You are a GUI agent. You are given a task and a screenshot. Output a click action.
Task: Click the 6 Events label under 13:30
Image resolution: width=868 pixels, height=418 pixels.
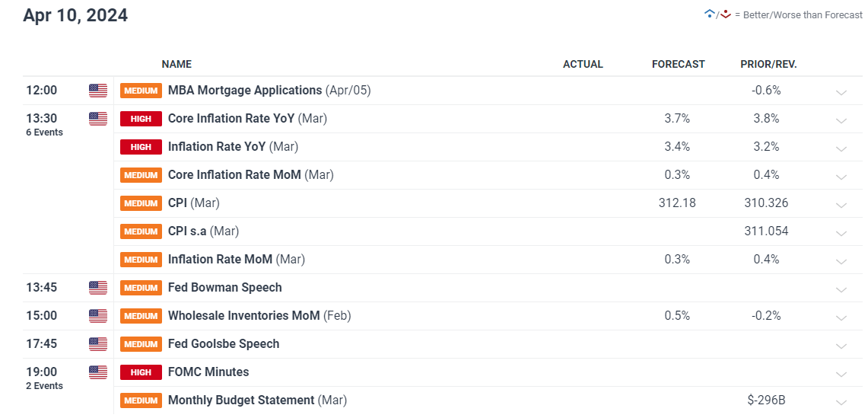[44, 132]
